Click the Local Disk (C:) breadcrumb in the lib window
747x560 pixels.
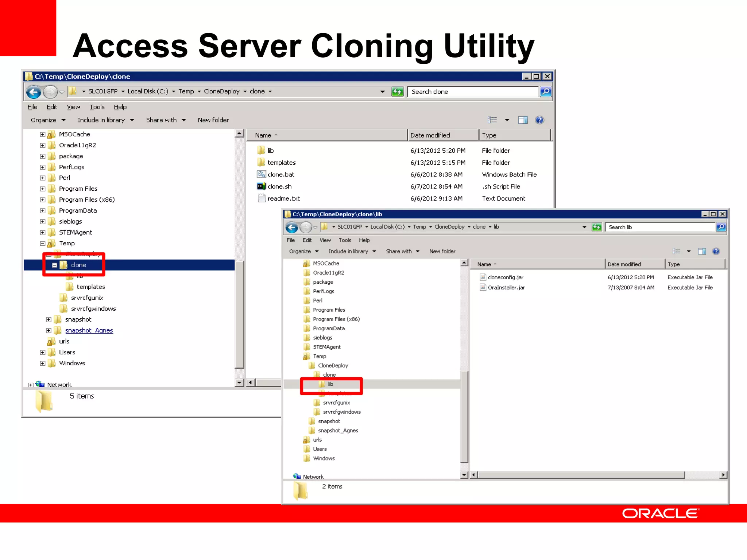tap(387, 227)
